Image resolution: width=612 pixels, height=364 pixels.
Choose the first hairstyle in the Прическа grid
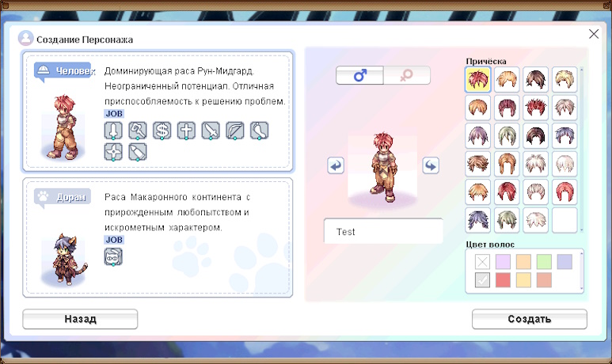(477, 79)
